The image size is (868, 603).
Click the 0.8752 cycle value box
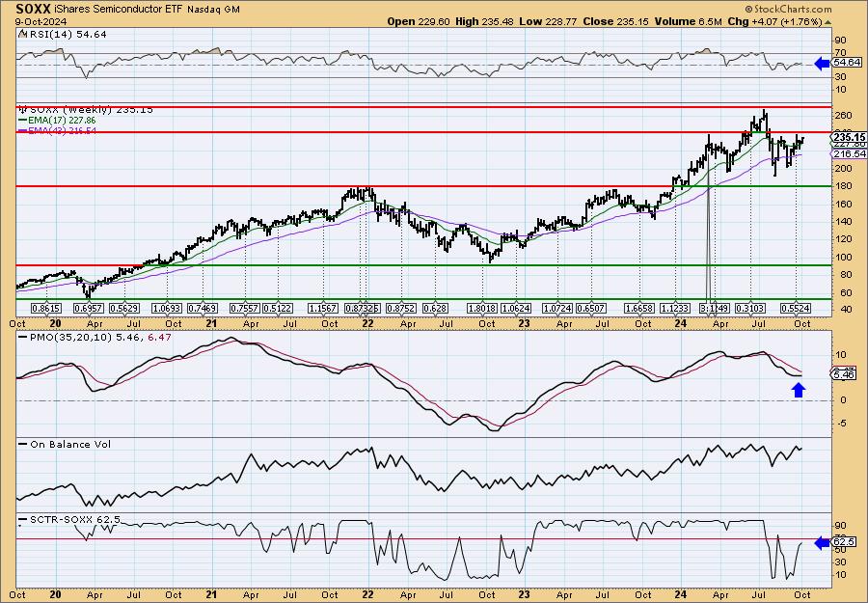point(401,308)
